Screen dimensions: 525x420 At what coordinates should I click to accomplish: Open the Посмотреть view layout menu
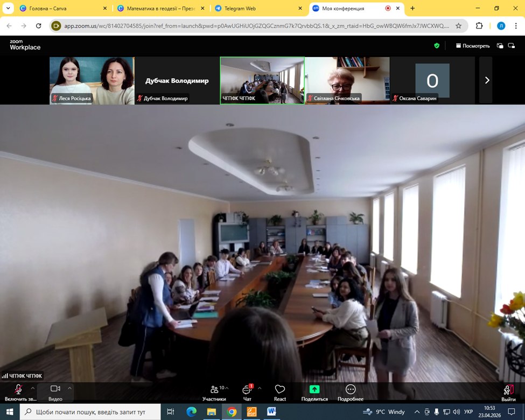[472, 46]
